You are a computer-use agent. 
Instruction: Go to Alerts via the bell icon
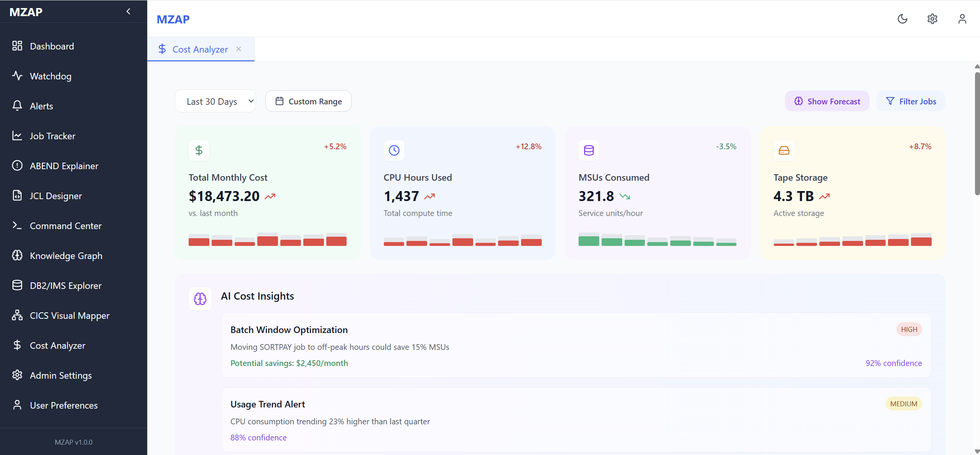coord(17,106)
